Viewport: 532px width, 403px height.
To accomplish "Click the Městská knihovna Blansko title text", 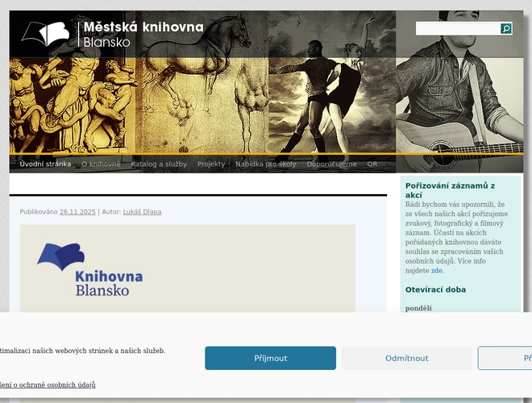I will coord(143,34).
